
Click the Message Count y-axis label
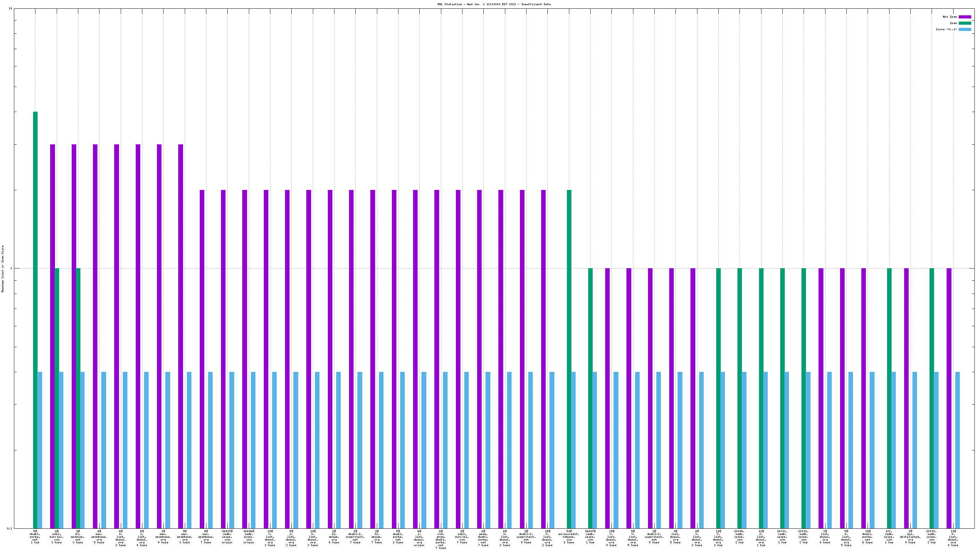[3, 269]
